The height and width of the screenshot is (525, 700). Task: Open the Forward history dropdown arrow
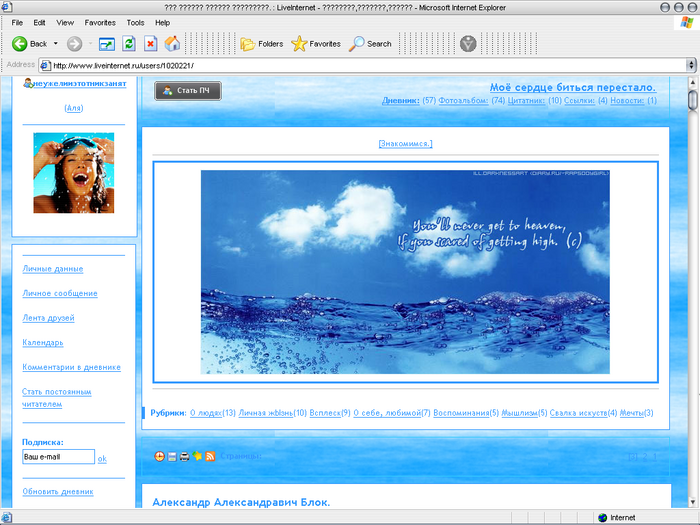(x=90, y=44)
